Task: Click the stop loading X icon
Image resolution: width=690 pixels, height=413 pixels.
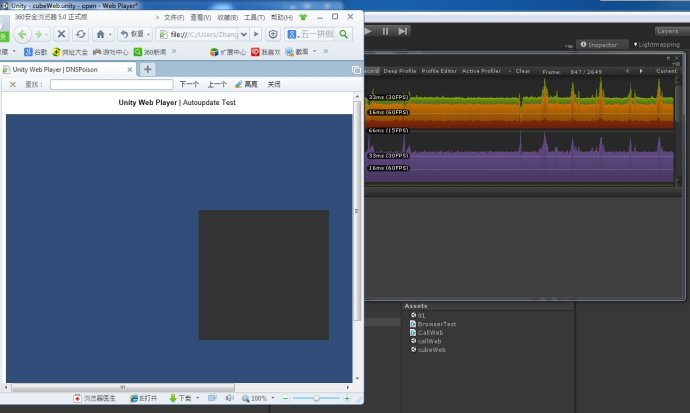Action: point(61,34)
